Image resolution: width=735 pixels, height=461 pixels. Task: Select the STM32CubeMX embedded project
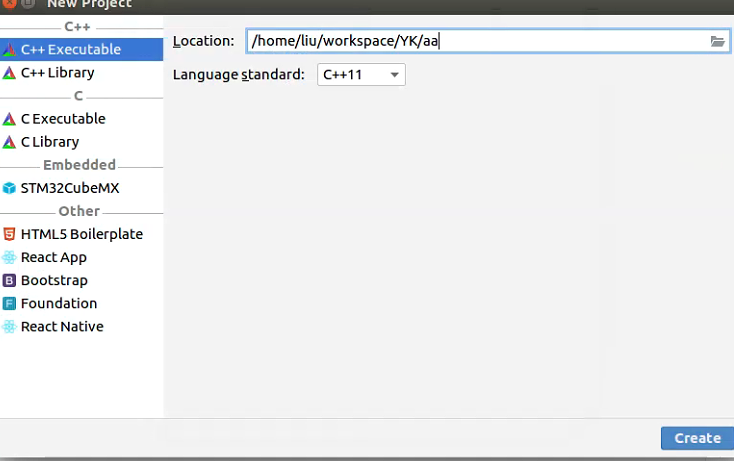(x=82, y=188)
